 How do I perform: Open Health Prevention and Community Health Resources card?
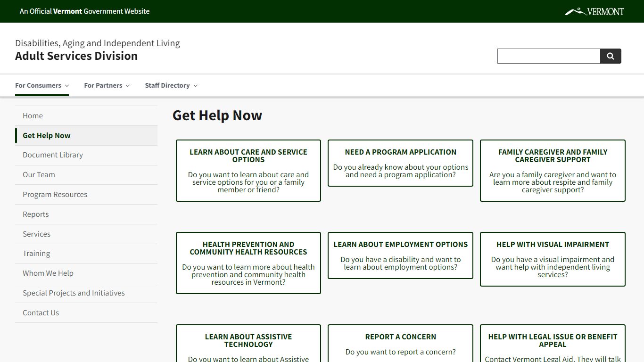pyautogui.click(x=248, y=263)
